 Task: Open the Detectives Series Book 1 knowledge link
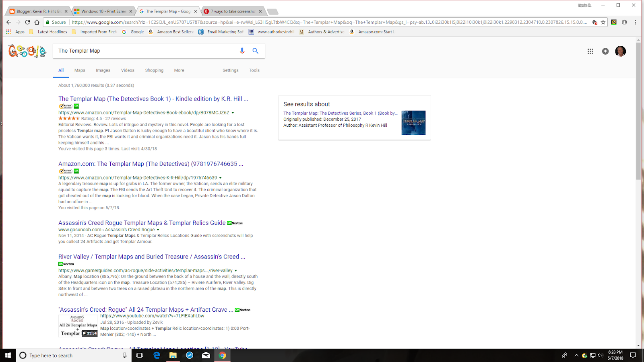point(341,113)
